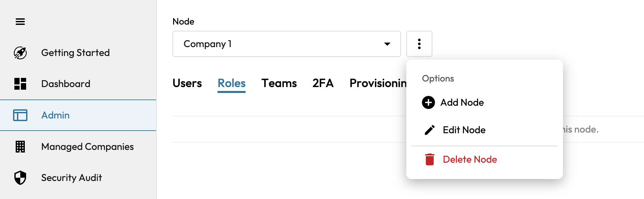Open the Teams tab

279,83
